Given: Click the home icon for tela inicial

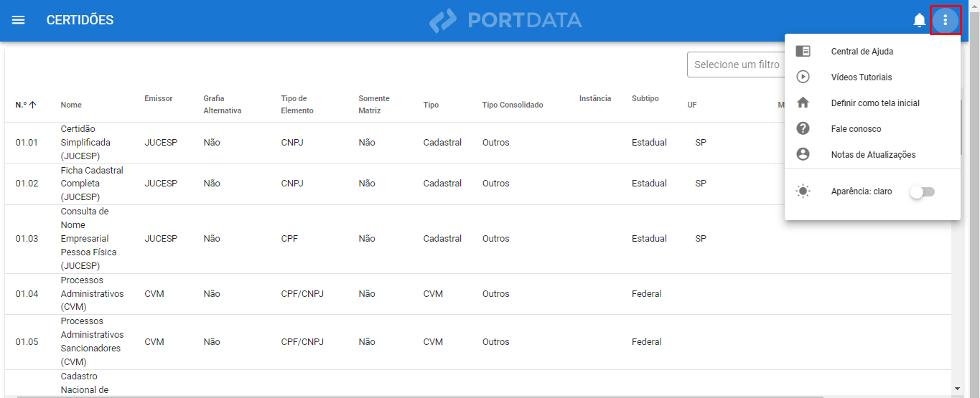Looking at the screenshot, I should (x=803, y=103).
